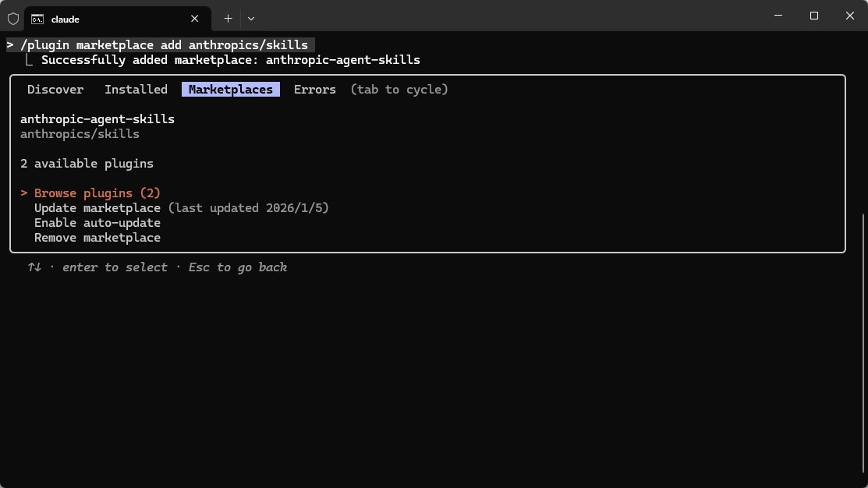This screenshot has width=868, height=488.
Task: Click the terminal icon on claude tab
Action: pyautogui.click(x=37, y=19)
